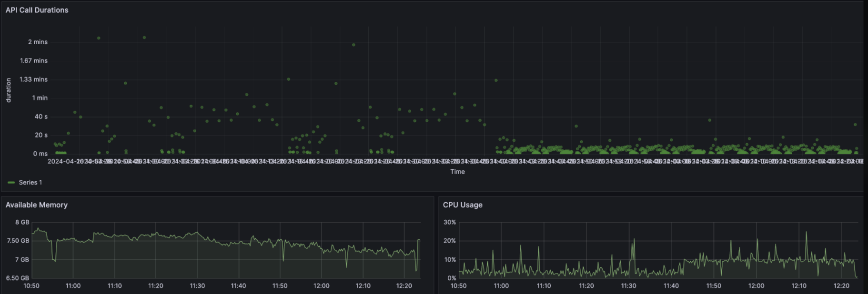Click the 11:10 tick in CPU Usage

tap(544, 286)
